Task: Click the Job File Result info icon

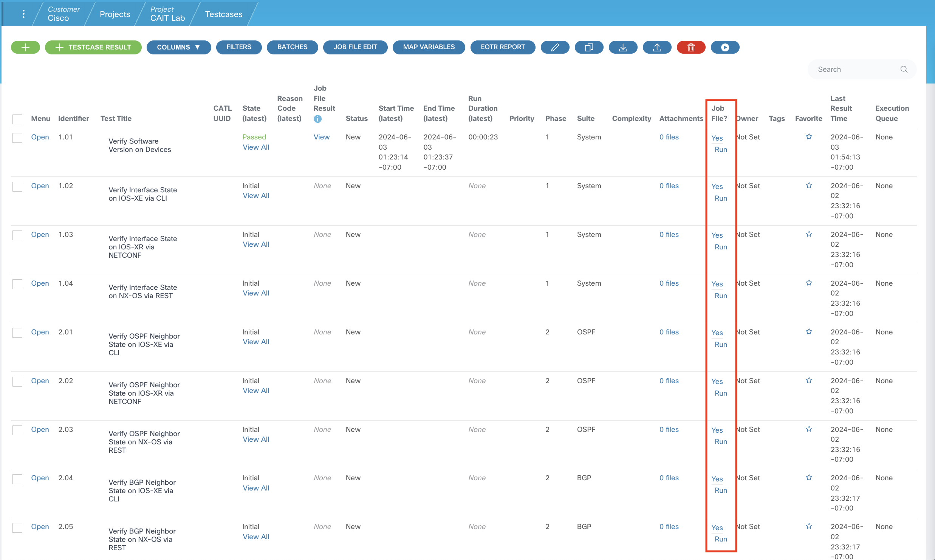Action: click(317, 119)
